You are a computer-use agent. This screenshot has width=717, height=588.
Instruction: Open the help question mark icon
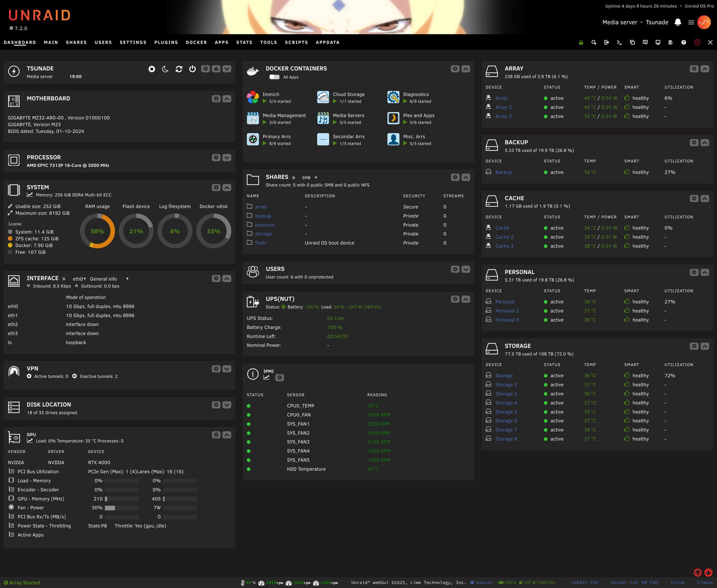click(x=683, y=43)
